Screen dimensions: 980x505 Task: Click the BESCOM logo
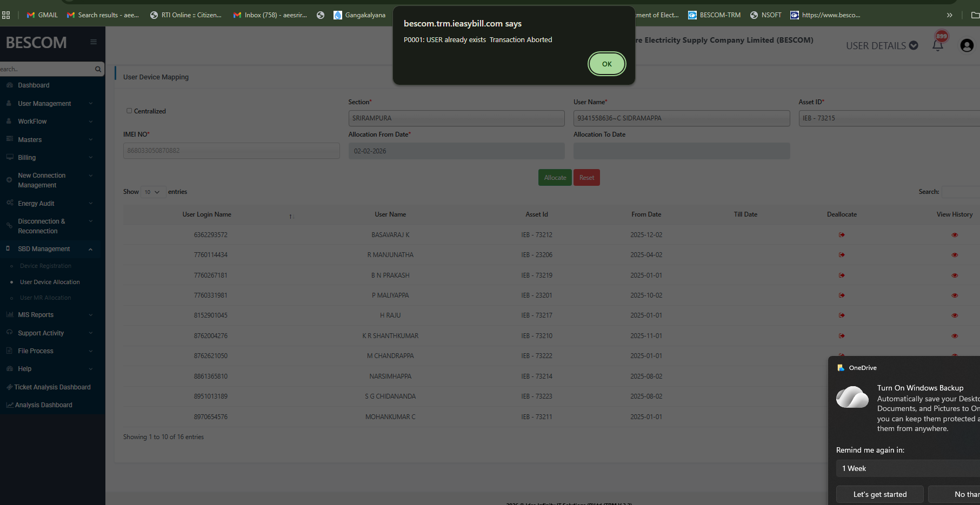[36, 42]
